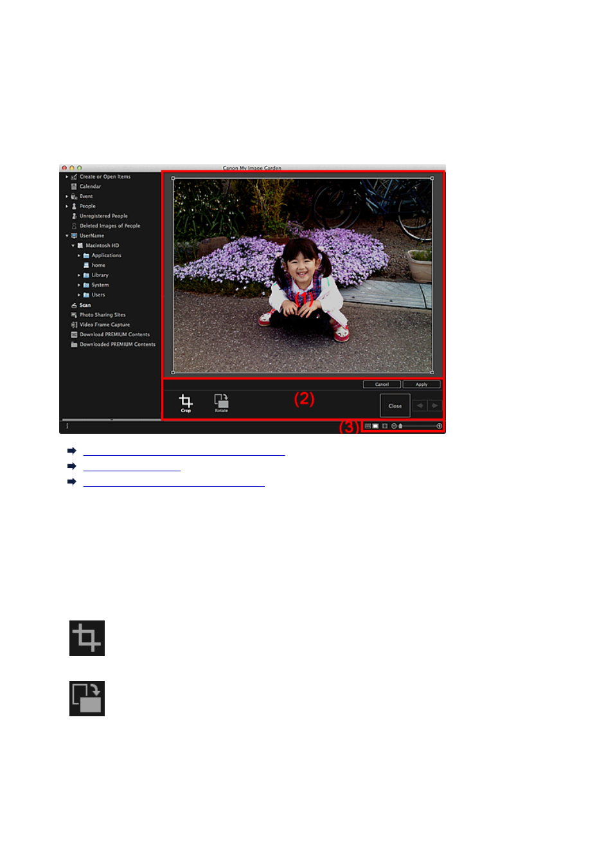The image size is (613, 868).
Task: Click the zoom-out minus icon
Action: (x=394, y=426)
